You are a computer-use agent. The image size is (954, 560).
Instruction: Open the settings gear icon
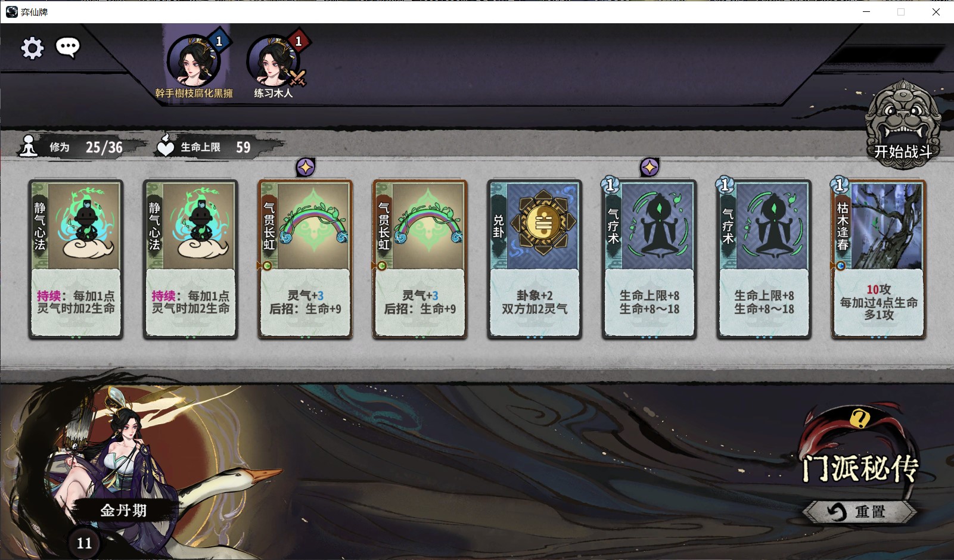click(33, 48)
